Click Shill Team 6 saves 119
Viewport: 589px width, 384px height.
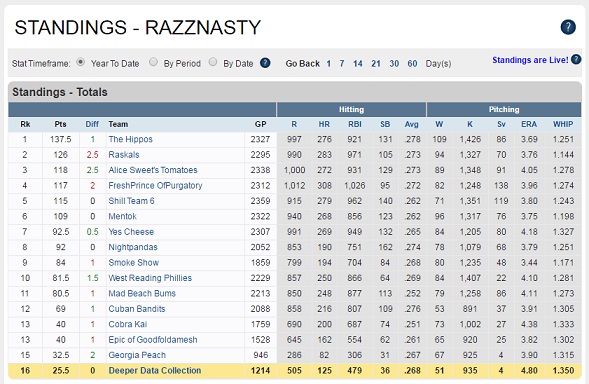[x=501, y=201]
